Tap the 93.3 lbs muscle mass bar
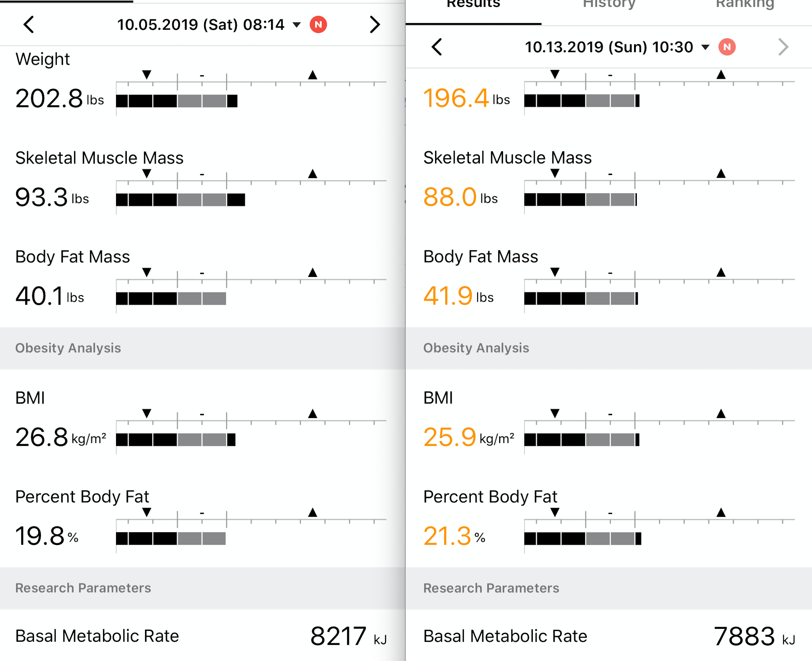The image size is (812, 661). pos(181,200)
